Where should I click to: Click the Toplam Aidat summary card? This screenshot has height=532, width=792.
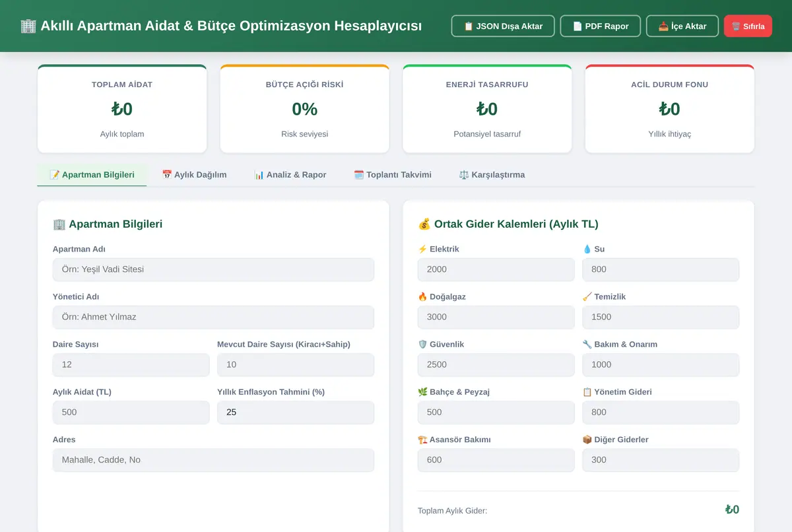pos(122,109)
